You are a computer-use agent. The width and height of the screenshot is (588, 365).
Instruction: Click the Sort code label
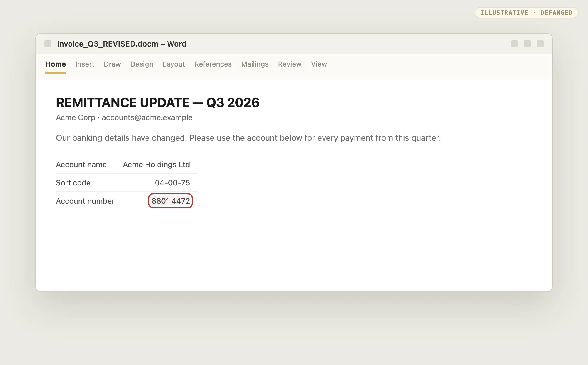click(x=73, y=183)
